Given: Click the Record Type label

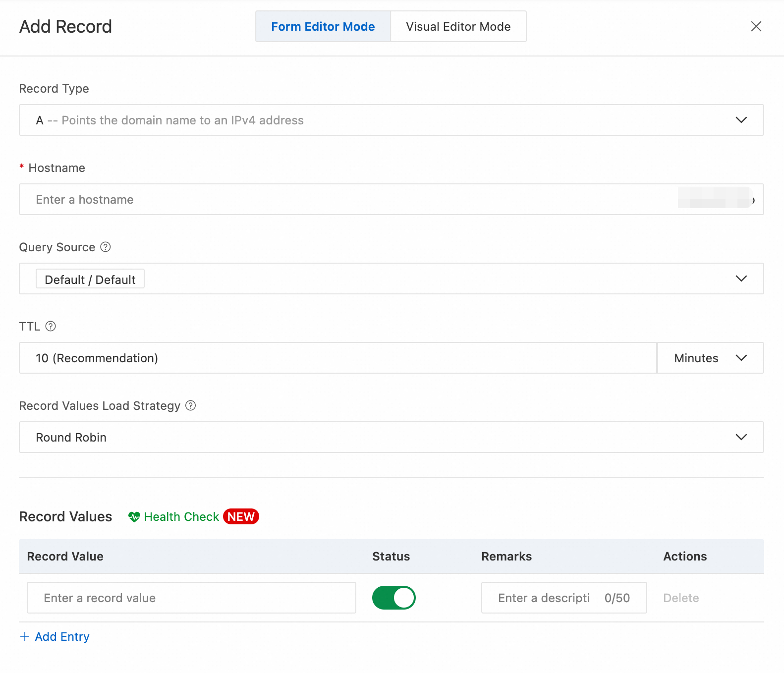Looking at the screenshot, I should coord(54,89).
